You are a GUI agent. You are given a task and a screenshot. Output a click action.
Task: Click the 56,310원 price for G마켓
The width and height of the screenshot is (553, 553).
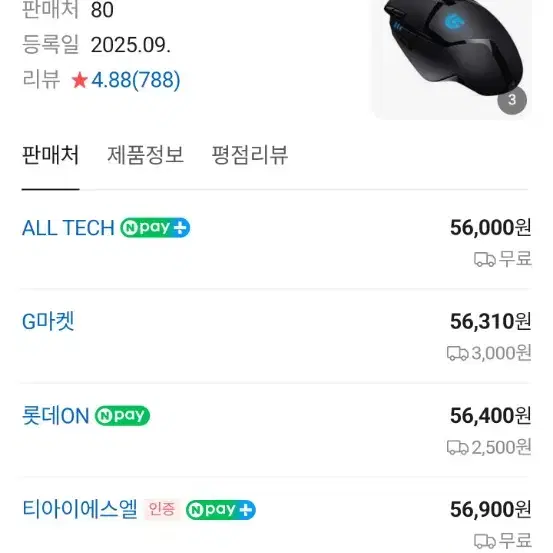point(490,322)
